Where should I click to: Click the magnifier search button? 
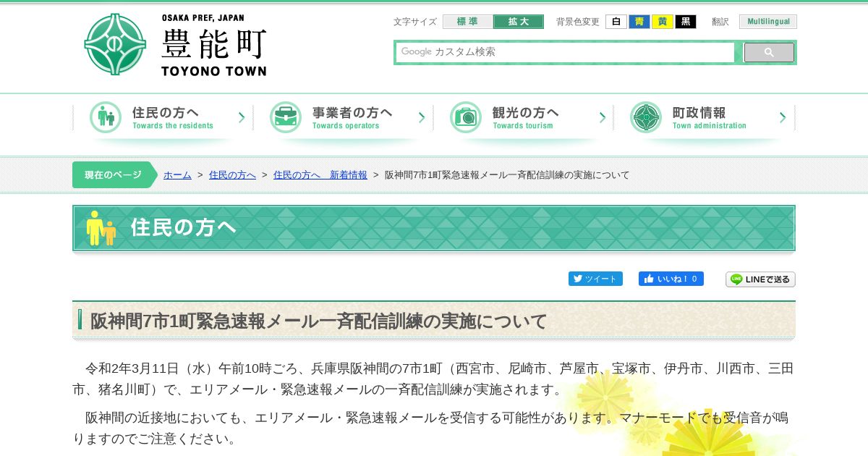tap(769, 52)
